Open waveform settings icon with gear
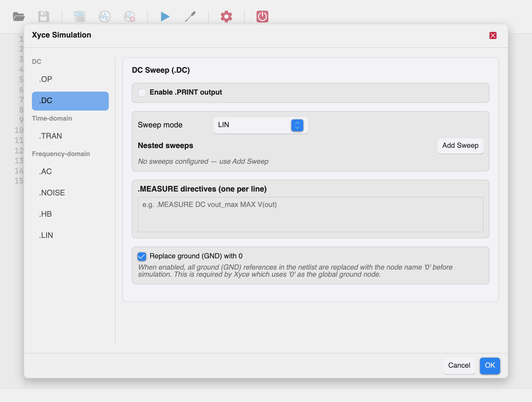This screenshot has width=532, height=402. click(x=130, y=17)
